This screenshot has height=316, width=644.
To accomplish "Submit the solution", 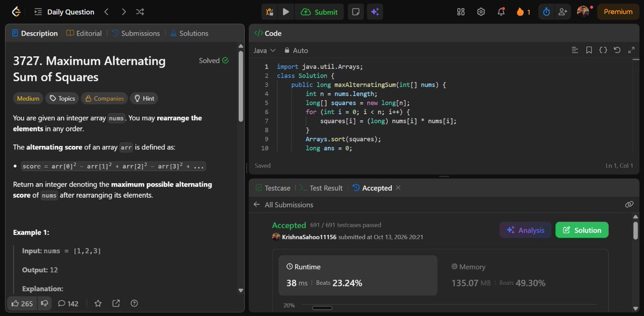I will pyautogui.click(x=319, y=12).
